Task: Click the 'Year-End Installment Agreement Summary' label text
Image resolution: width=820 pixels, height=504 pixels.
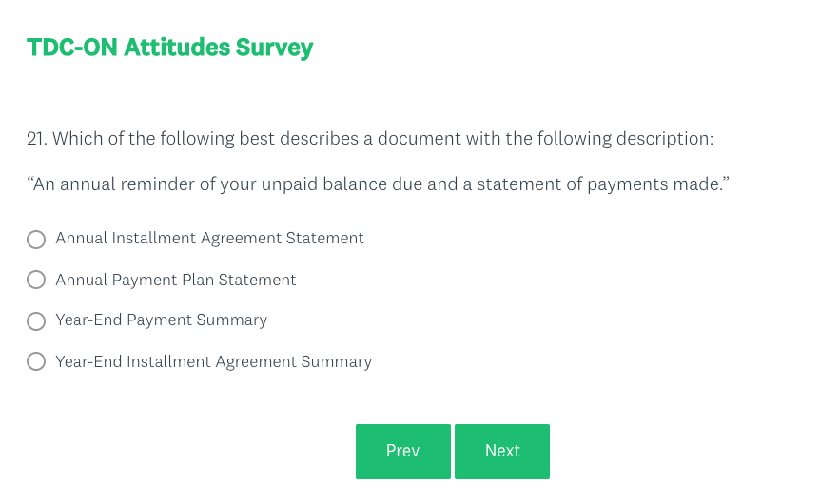Action: 213,361
